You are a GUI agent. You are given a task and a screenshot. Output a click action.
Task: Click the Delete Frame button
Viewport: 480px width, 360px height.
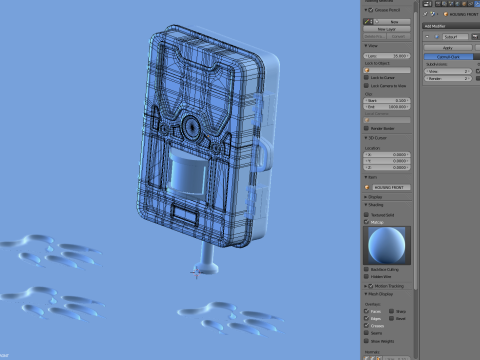[x=375, y=36]
